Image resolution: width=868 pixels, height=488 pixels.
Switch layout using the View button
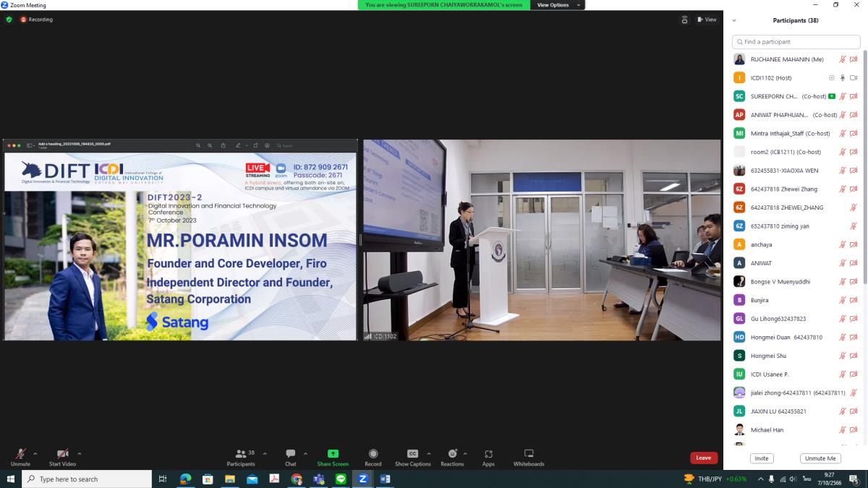707,20
